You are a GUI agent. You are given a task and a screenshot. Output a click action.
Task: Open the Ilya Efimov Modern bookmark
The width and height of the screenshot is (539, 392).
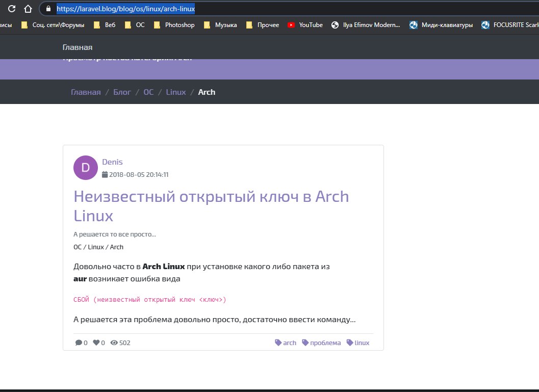366,25
